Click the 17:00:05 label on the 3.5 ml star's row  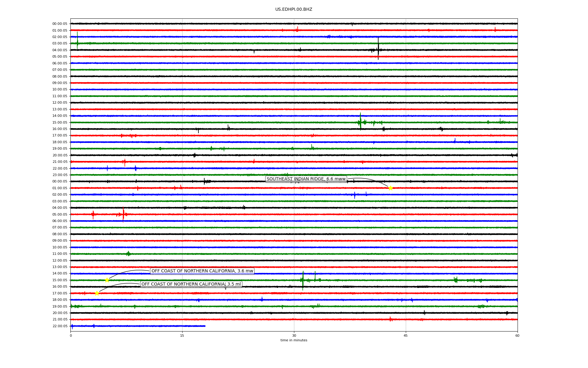(60, 293)
